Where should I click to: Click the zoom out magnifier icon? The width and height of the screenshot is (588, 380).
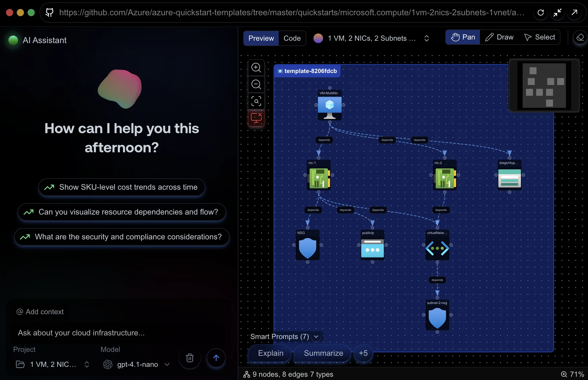[x=256, y=84]
